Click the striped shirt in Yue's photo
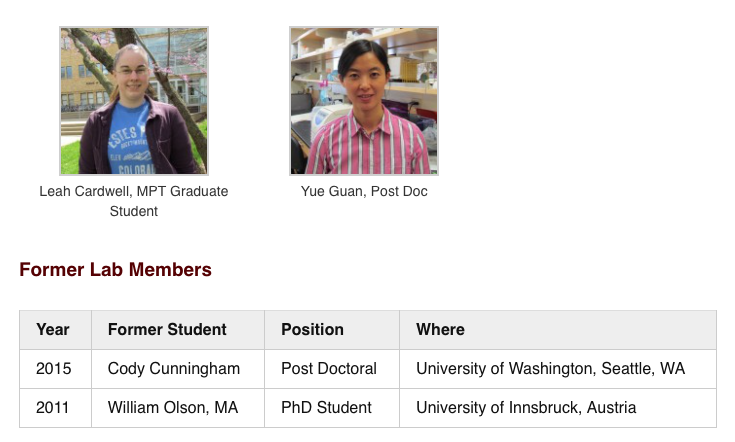735x442 pixels. pyautogui.click(x=365, y=150)
